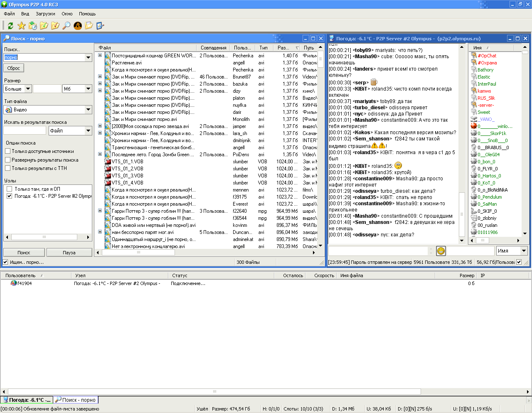Click the chat message input field
Image resolution: width=532 pixels, height=413 pixels.
378,251
